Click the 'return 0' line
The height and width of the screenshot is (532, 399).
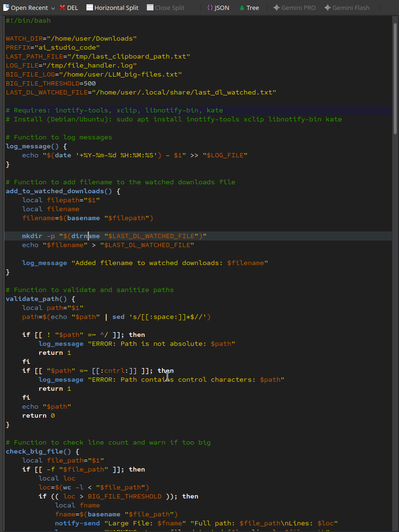tap(38, 416)
